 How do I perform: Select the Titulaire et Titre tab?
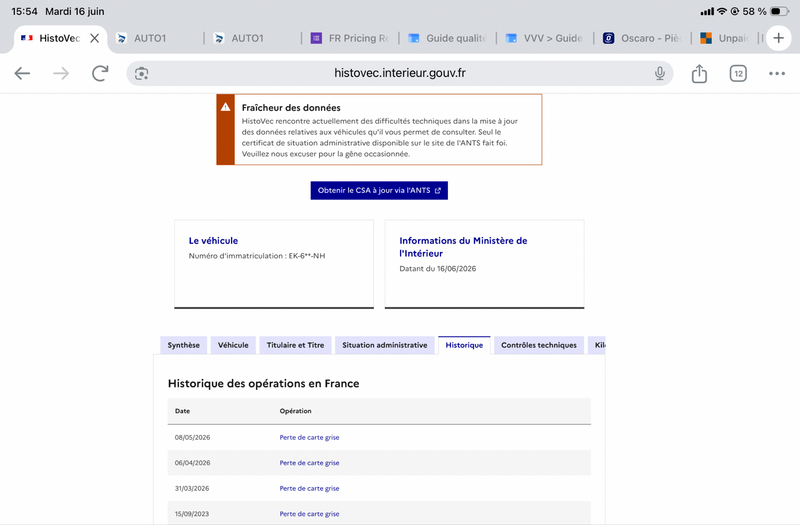click(x=295, y=345)
